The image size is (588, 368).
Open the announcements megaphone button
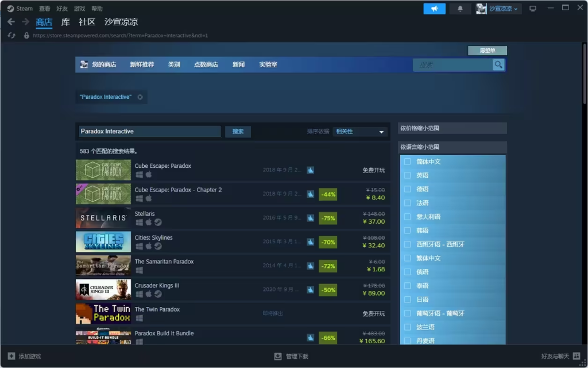pyautogui.click(x=434, y=9)
